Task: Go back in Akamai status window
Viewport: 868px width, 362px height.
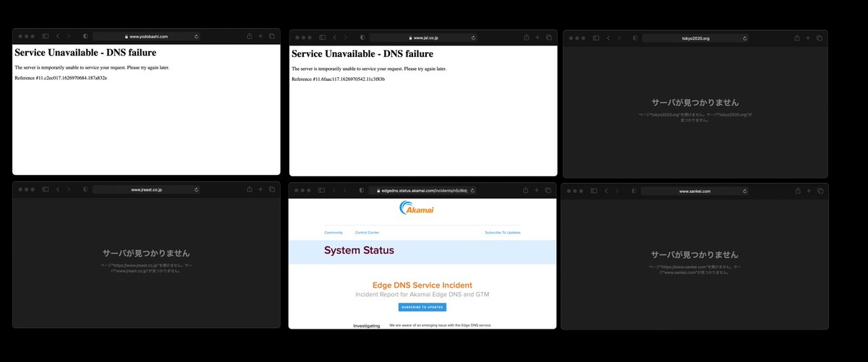Action: click(334, 190)
